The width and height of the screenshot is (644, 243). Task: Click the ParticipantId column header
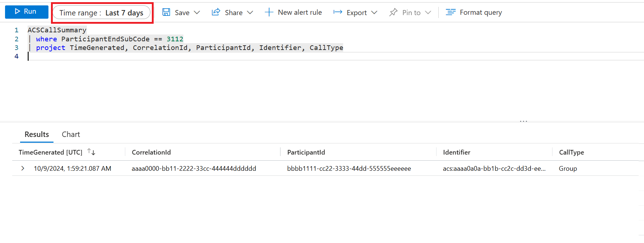pos(306,152)
